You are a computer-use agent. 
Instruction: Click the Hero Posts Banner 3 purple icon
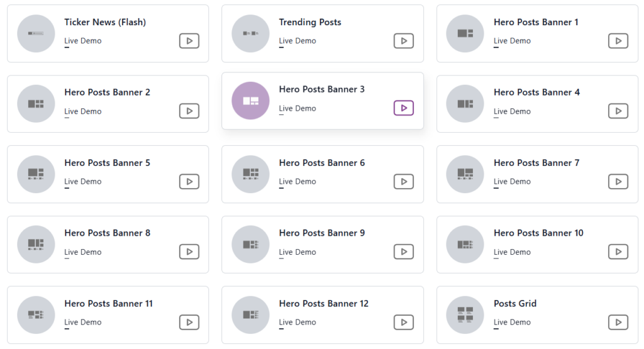(250, 101)
